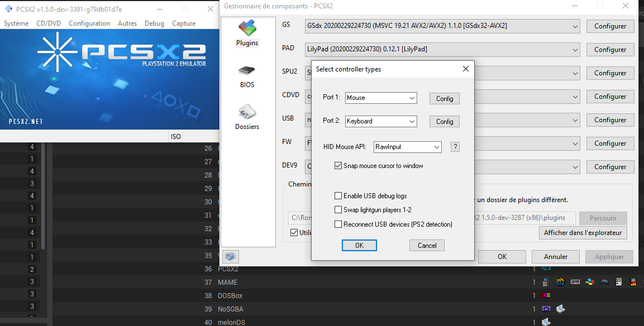Click the DOS icon in DOSBox row
Viewport: 644px width, 326px height.
pyautogui.click(x=546, y=295)
